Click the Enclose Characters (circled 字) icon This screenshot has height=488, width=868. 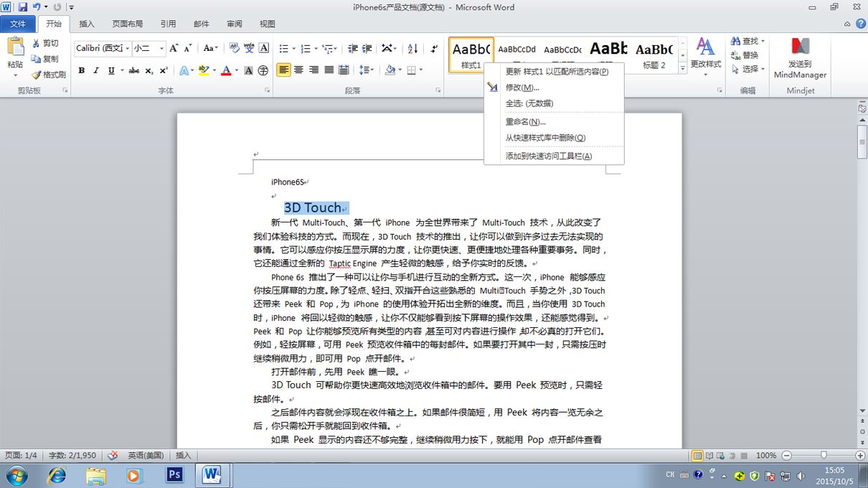click(263, 70)
